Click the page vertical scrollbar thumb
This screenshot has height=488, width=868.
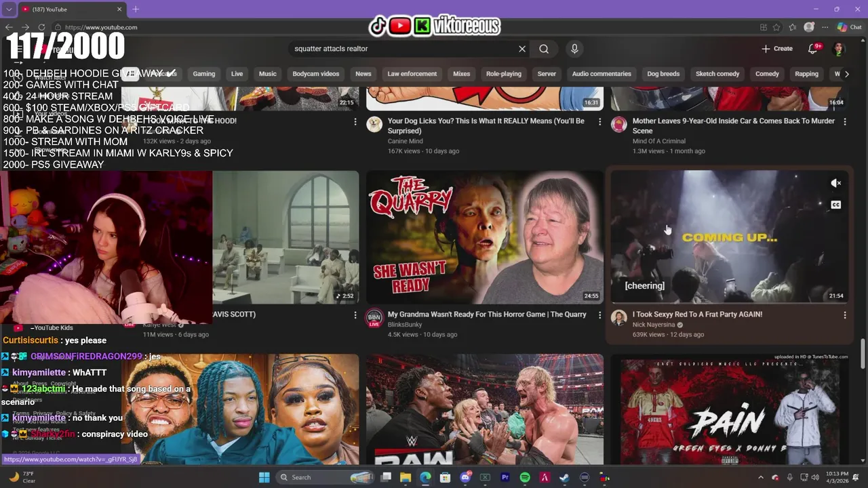[863, 353]
